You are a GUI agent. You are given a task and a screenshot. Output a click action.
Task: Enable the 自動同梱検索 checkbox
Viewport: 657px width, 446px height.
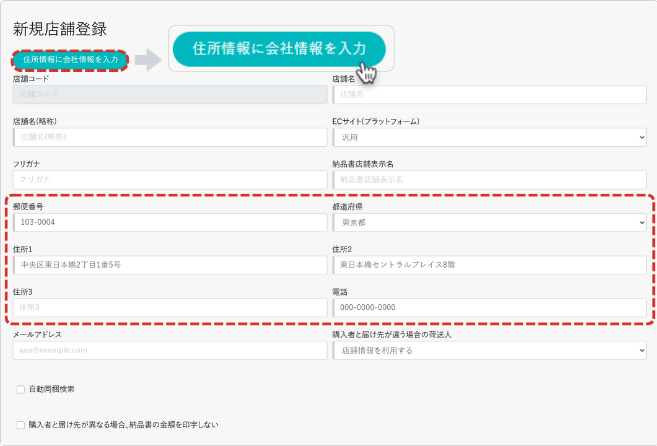[x=21, y=388]
